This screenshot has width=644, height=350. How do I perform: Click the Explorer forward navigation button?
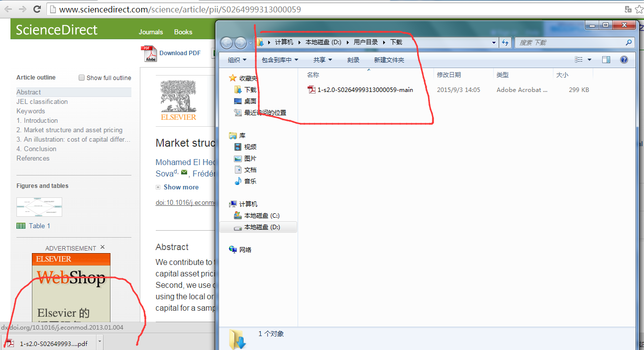click(x=240, y=43)
